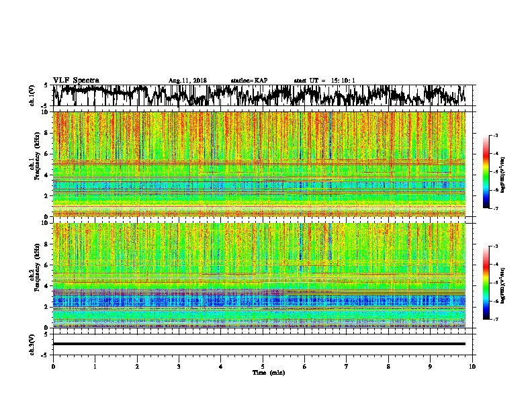Click the "5" tick on ch.1(V) axis

click(46, 85)
